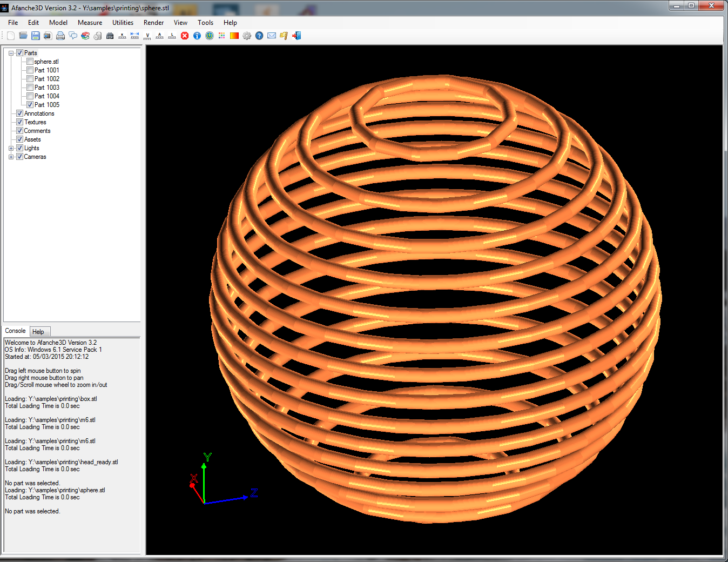Open settings with the gear icon
This screenshot has height=562, width=728.
point(247,36)
